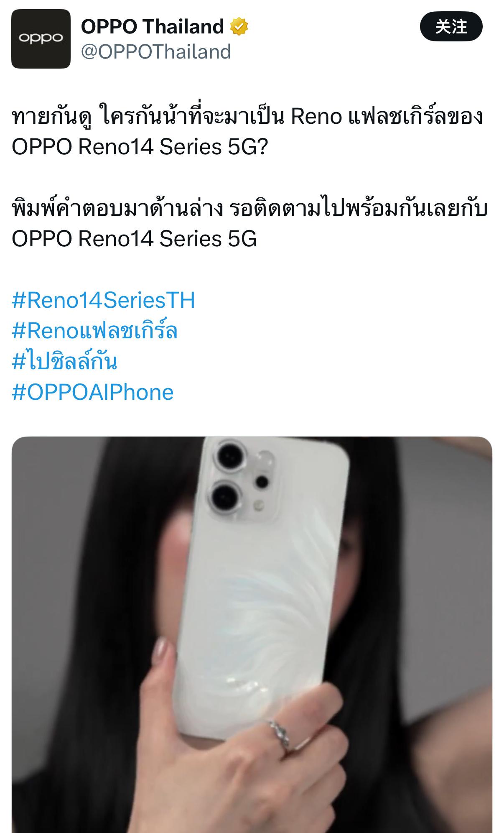
Task: Click the gold verified badge
Action: (239, 27)
